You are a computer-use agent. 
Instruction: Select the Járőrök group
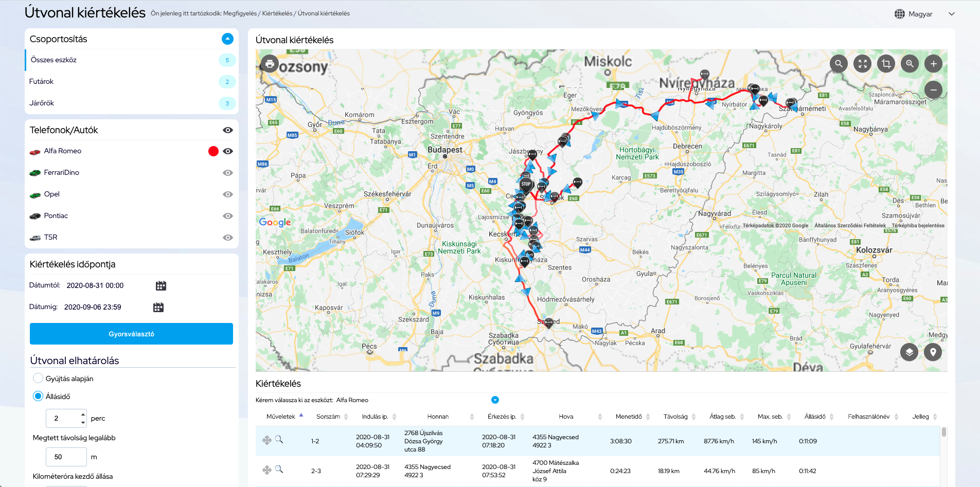[x=42, y=103]
